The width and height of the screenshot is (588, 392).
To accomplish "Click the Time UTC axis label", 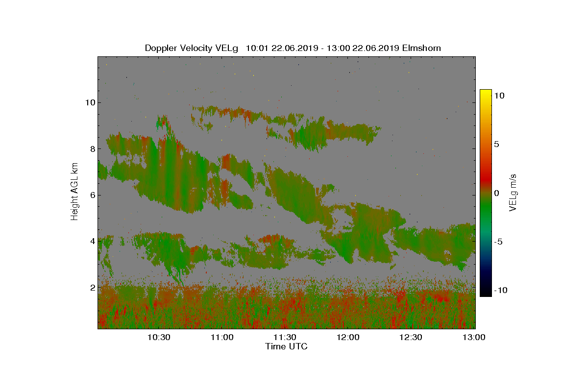I will [x=287, y=346].
